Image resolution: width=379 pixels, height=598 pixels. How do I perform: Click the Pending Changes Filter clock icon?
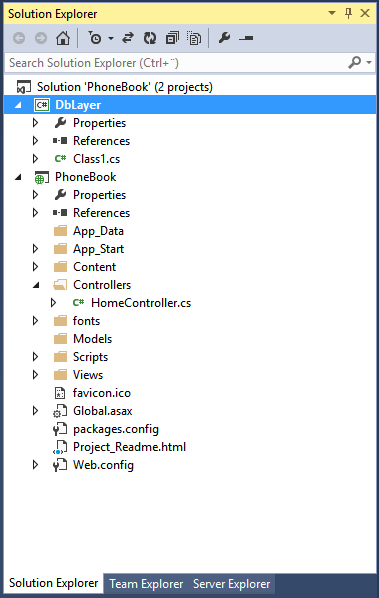[95, 38]
